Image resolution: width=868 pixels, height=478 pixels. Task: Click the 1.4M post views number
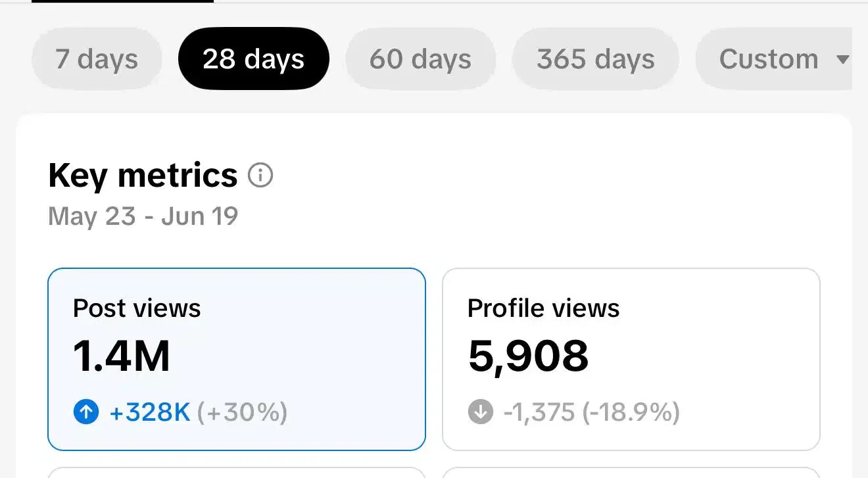122,356
